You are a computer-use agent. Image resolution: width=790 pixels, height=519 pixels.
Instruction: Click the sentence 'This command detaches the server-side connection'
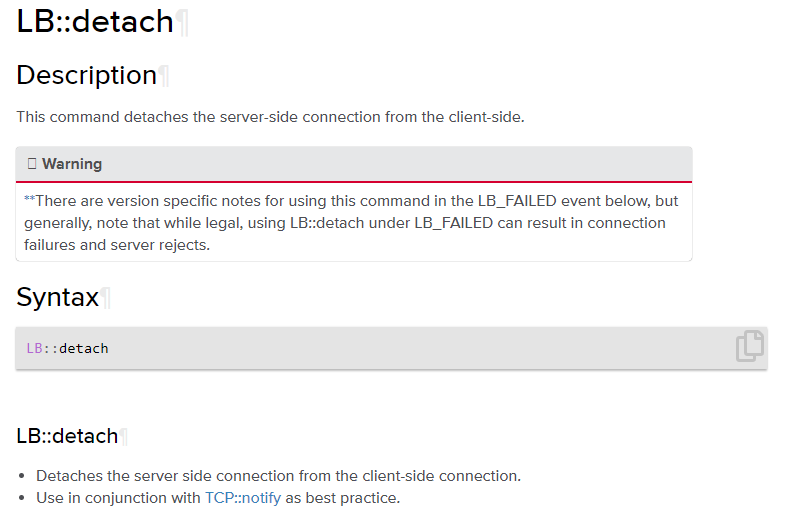(x=270, y=117)
